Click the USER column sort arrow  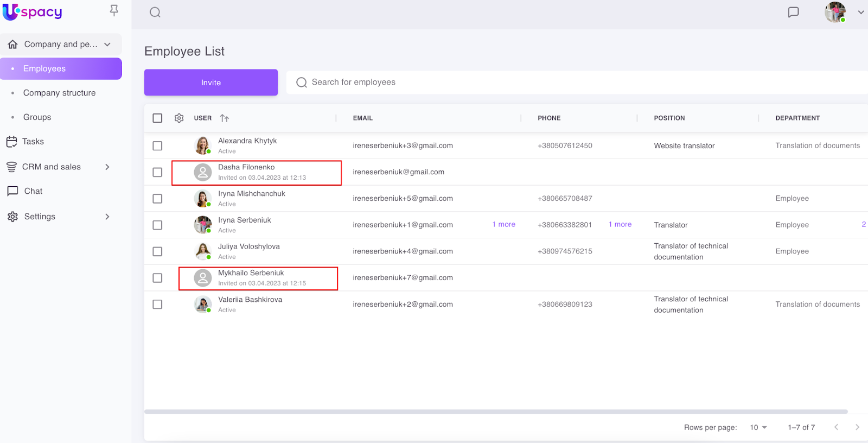[x=225, y=118]
